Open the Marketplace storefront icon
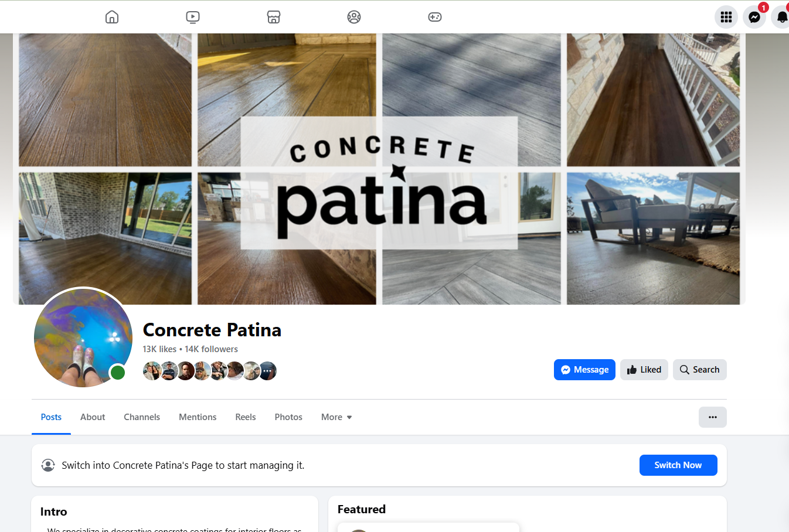789x532 pixels. pyautogui.click(x=274, y=17)
